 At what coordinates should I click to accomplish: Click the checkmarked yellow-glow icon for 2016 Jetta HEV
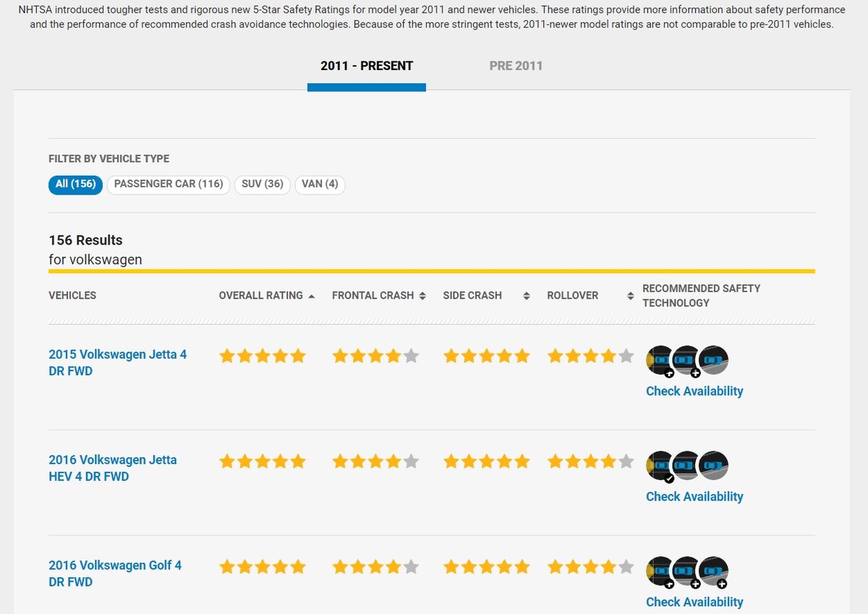pyautogui.click(x=660, y=466)
